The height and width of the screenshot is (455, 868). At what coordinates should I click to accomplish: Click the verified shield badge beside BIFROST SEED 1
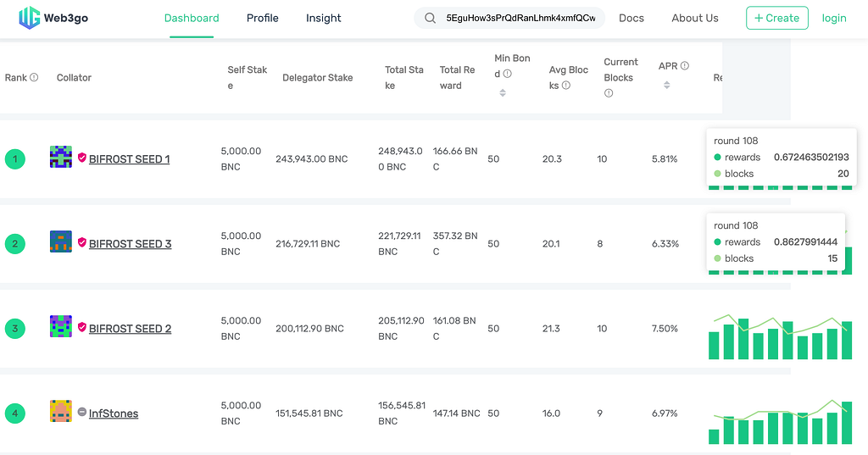[82, 158]
